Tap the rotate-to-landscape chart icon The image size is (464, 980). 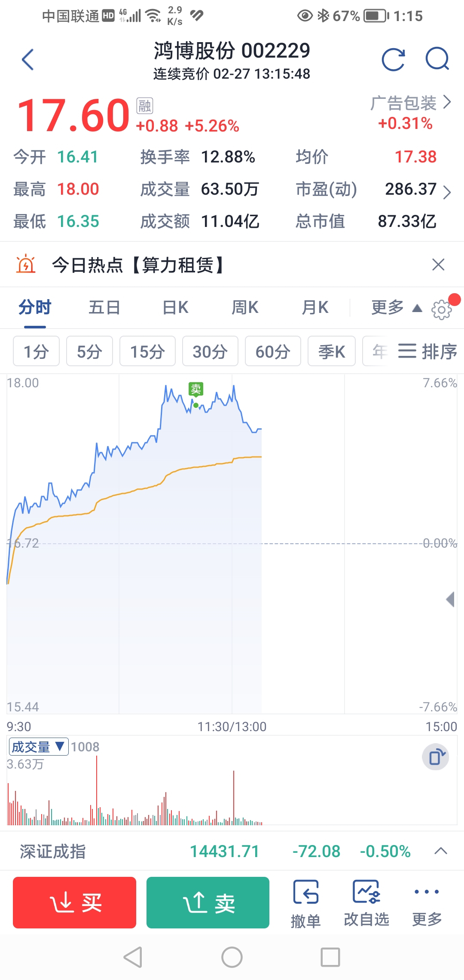point(435,756)
